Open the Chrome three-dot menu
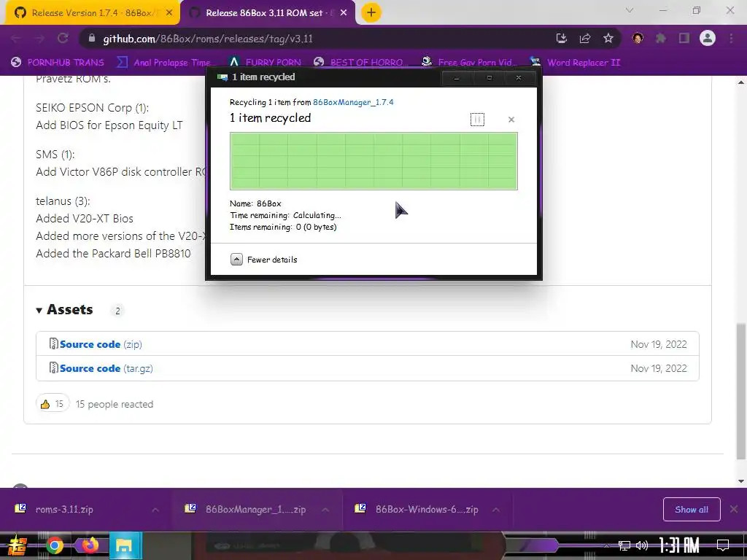This screenshot has height=560, width=747. coord(731,39)
